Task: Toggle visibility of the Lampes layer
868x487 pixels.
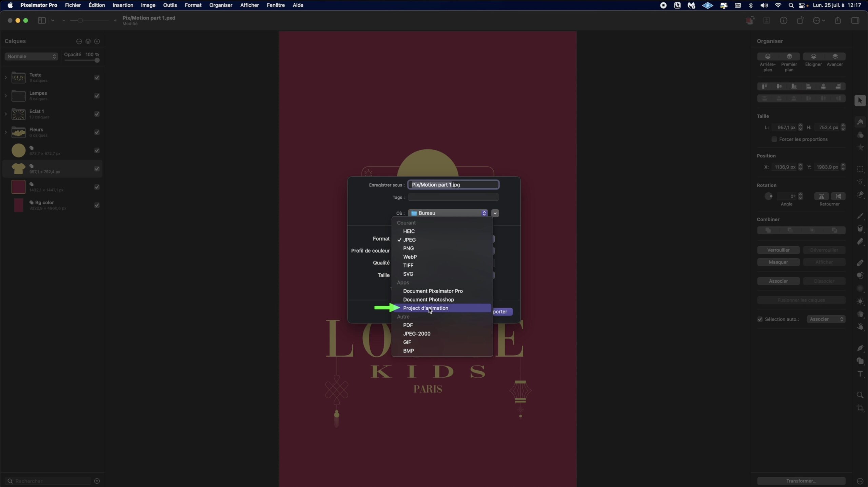Action: [x=97, y=96]
